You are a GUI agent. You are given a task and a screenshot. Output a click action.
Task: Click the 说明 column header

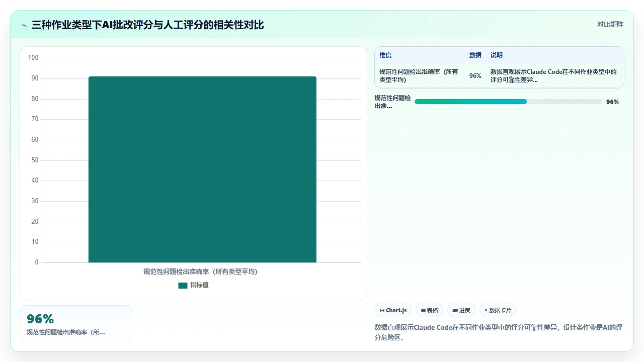pos(497,55)
